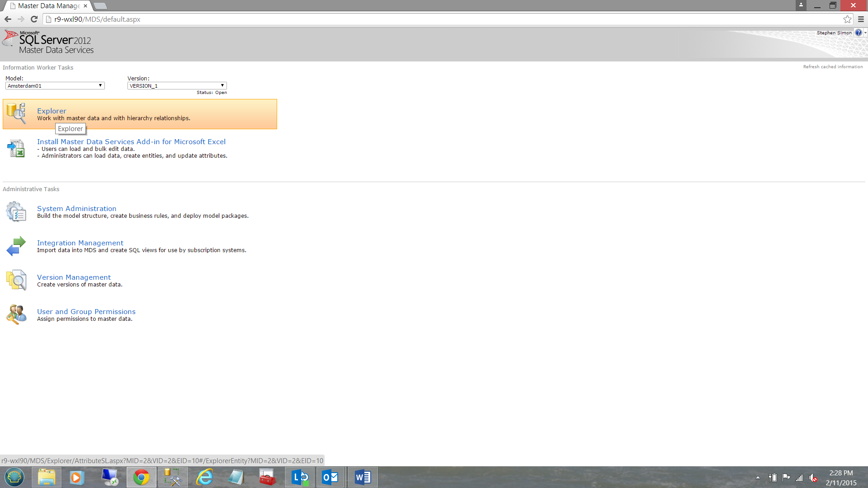Open the System Administration link
The width and height of the screenshot is (868, 488).
76,208
